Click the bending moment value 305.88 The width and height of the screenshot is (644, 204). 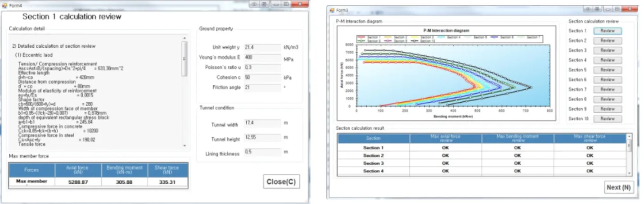point(124,182)
